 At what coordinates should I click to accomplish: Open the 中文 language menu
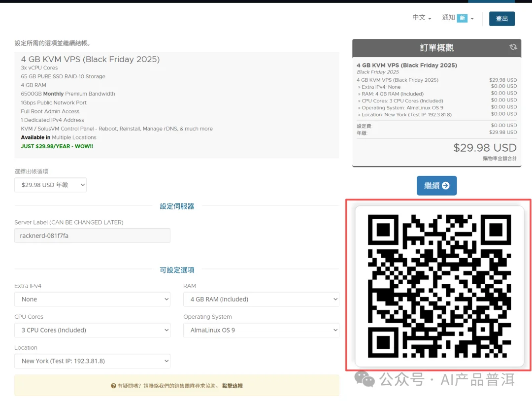(x=422, y=18)
